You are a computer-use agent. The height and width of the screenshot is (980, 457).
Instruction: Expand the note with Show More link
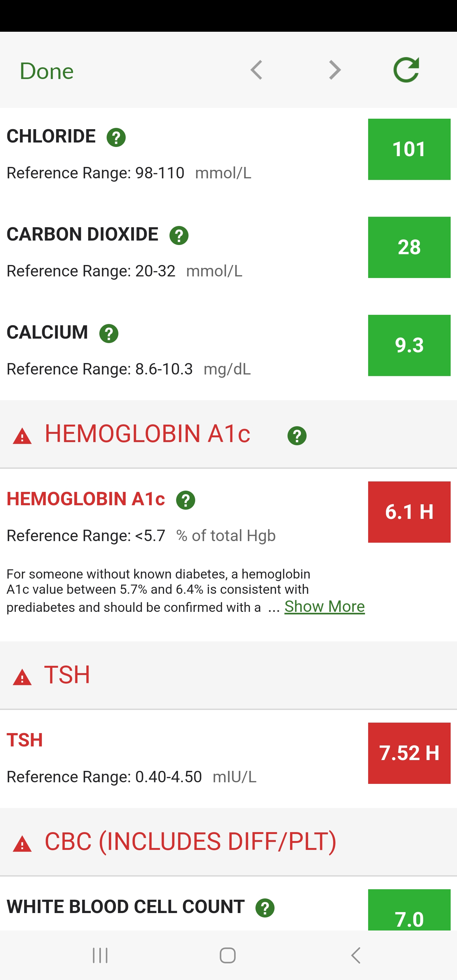pyautogui.click(x=324, y=606)
